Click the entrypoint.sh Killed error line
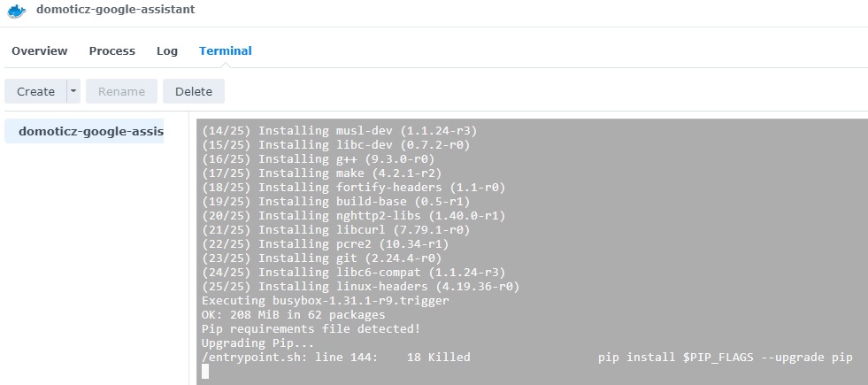 tap(527, 358)
